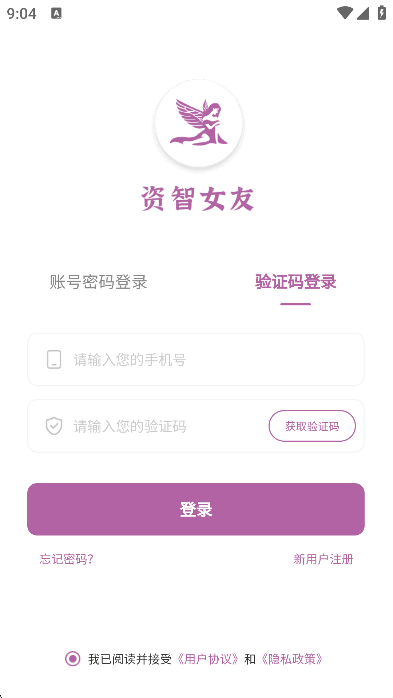Tap the 资智女友 title text
393x698 pixels.
click(x=198, y=199)
